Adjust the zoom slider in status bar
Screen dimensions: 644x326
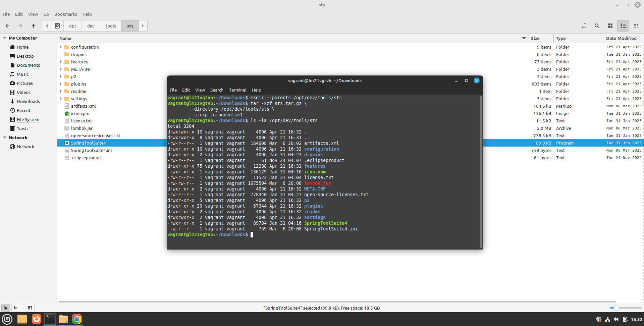[616, 308]
